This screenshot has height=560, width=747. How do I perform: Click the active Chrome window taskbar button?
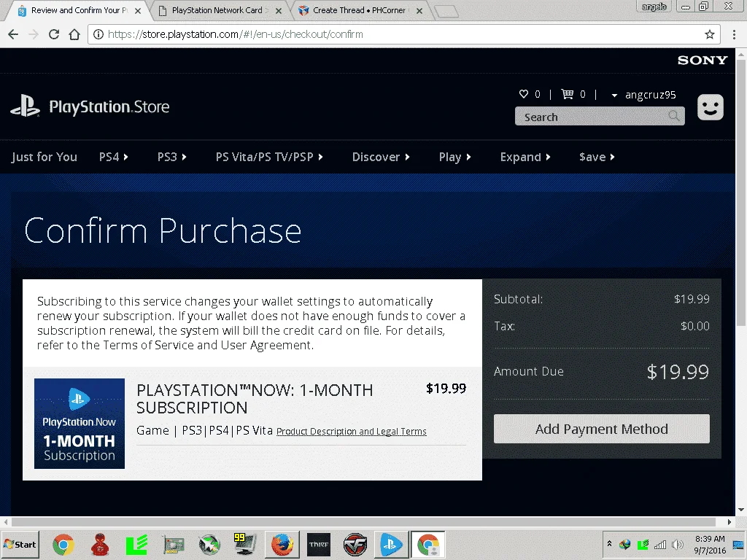pyautogui.click(x=427, y=544)
